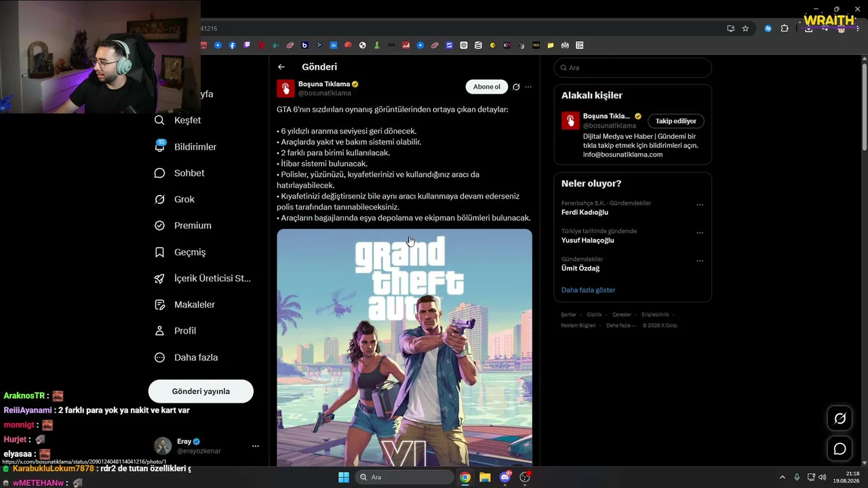Open the three-dot menu beside Eray

click(x=256, y=446)
